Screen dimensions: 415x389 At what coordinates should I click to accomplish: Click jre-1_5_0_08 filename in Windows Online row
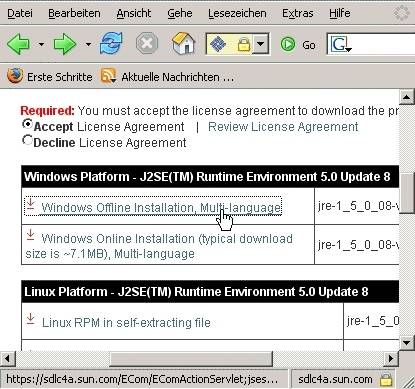click(358, 245)
